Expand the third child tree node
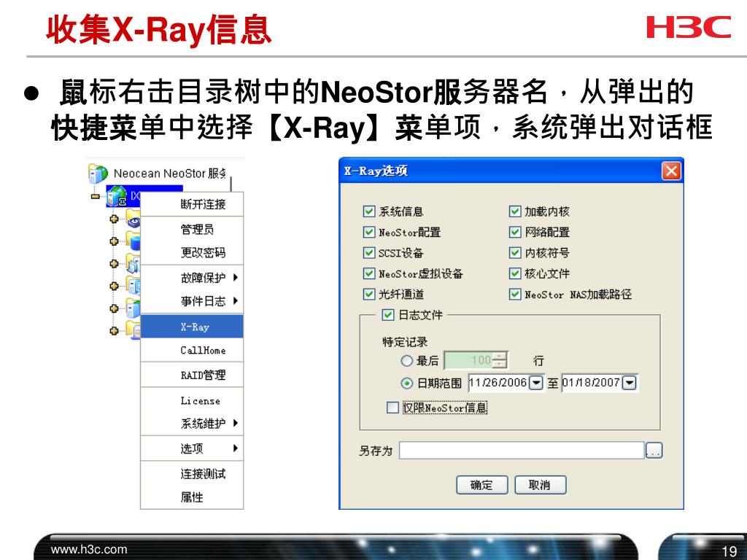Viewport: 747px width, 560px height. point(113,263)
